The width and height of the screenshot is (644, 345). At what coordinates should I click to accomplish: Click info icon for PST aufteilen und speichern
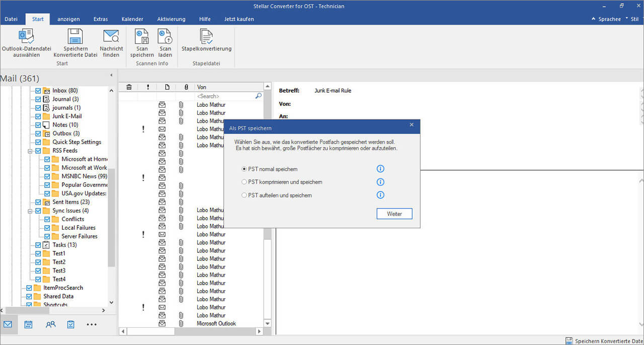point(380,195)
